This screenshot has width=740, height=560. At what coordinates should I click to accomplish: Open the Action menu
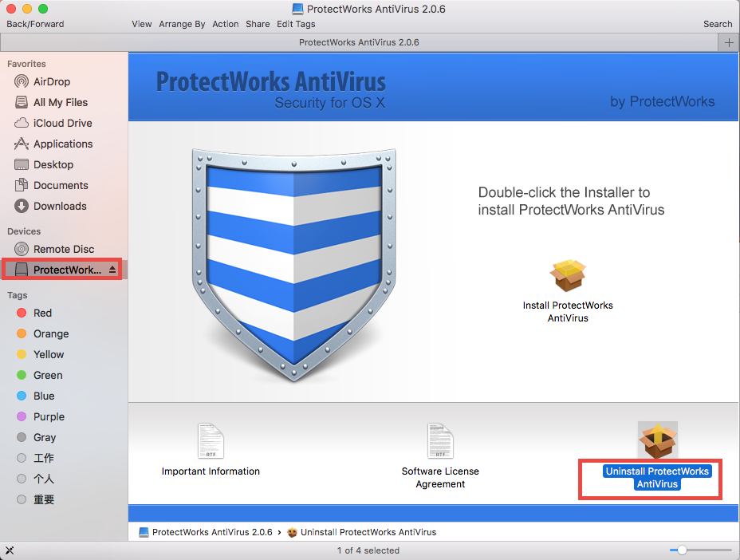point(225,24)
